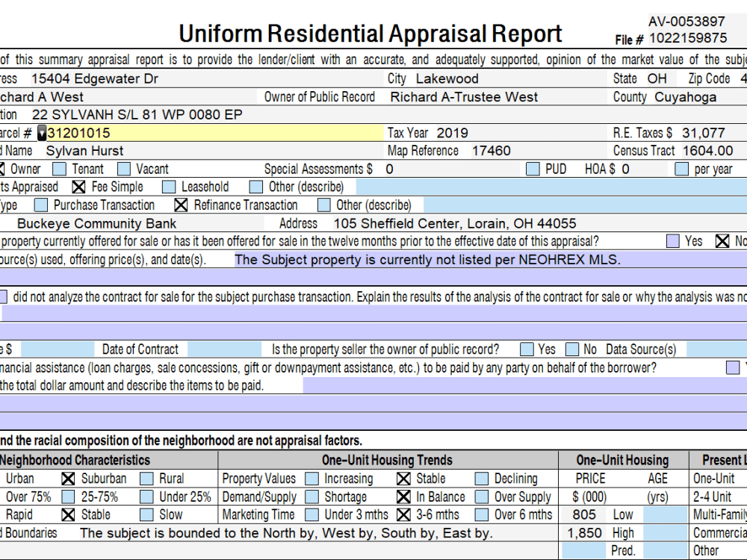Click the Uniform Residential Appraisal Report title

point(371,34)
